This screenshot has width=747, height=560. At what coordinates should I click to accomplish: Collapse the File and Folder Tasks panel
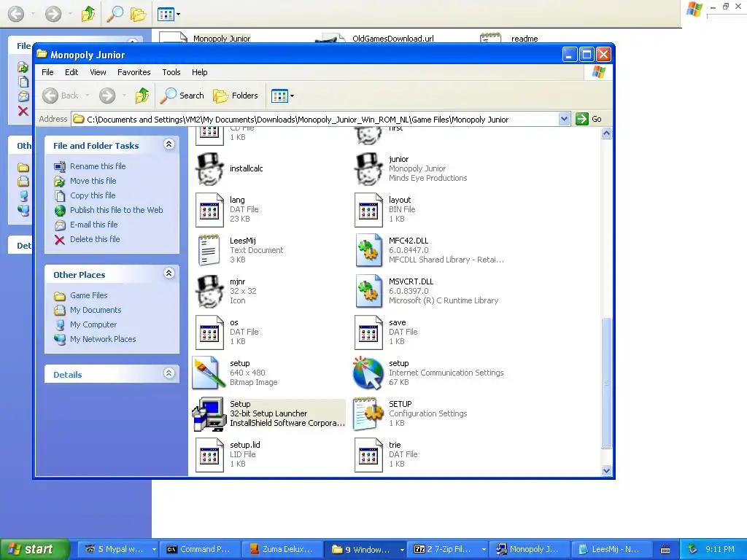[169, 144]
